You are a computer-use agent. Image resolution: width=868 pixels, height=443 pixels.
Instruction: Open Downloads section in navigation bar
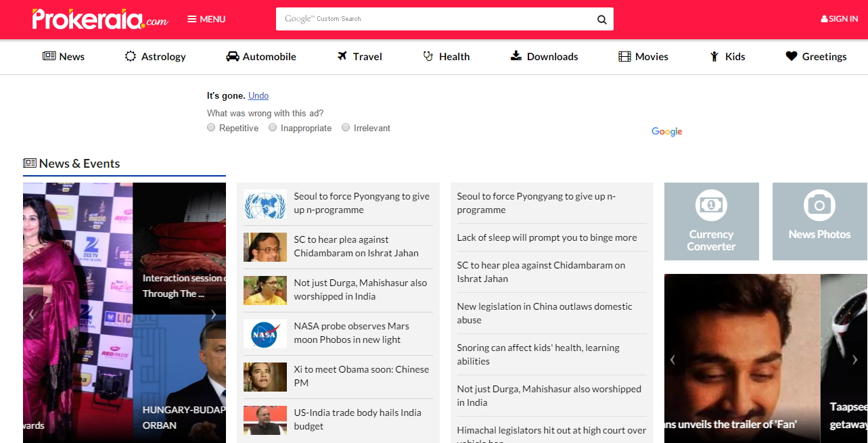pos(544,57)
